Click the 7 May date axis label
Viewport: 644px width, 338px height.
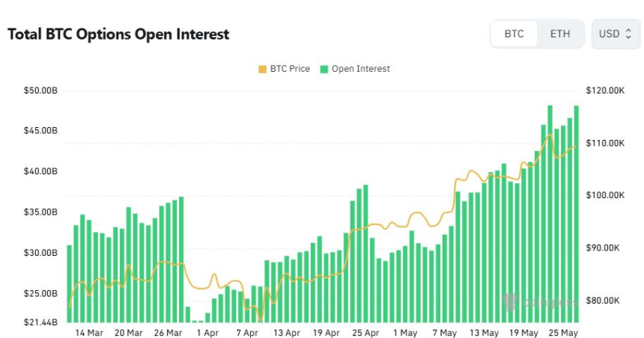[444, 333]
